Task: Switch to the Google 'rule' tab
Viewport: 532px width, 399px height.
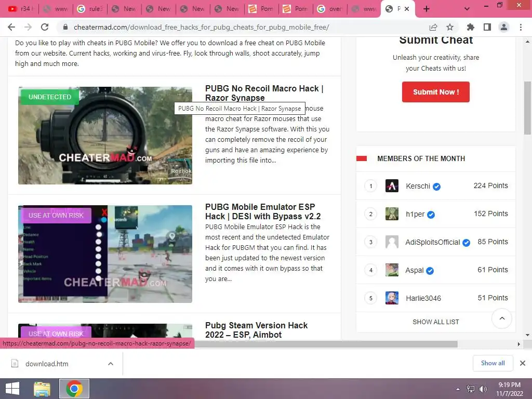Action: (x=89, y=9)
